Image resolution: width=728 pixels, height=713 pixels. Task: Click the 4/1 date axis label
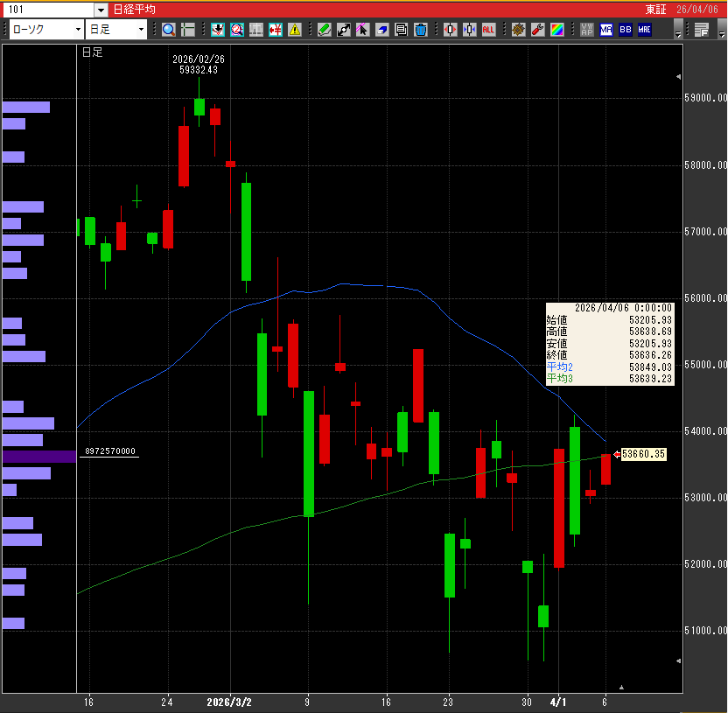coord(558,702)
